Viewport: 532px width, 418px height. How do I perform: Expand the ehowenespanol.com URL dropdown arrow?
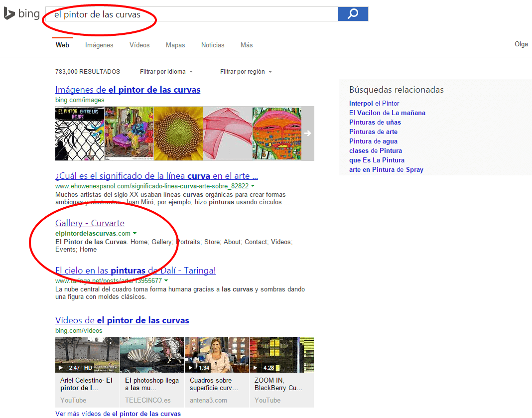point(253,186)
